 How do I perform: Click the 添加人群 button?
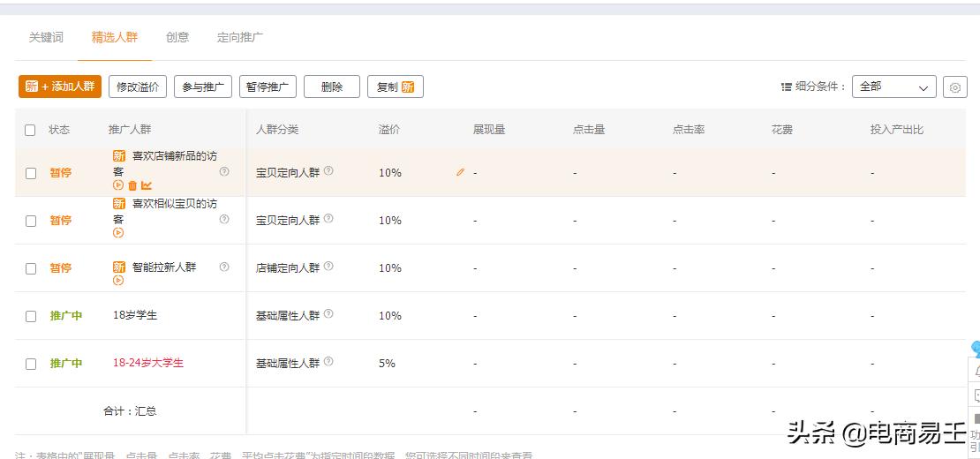(60, 87)
